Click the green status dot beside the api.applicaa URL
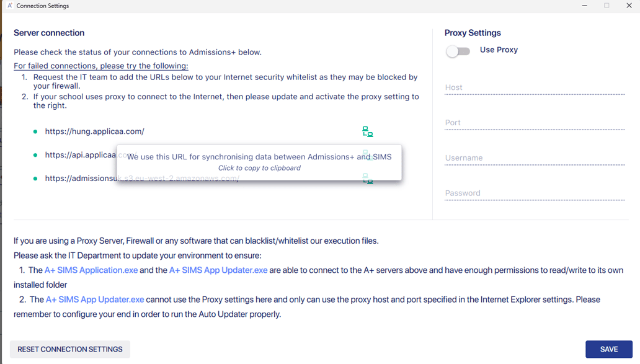The image size is (640, 364). 35,155
